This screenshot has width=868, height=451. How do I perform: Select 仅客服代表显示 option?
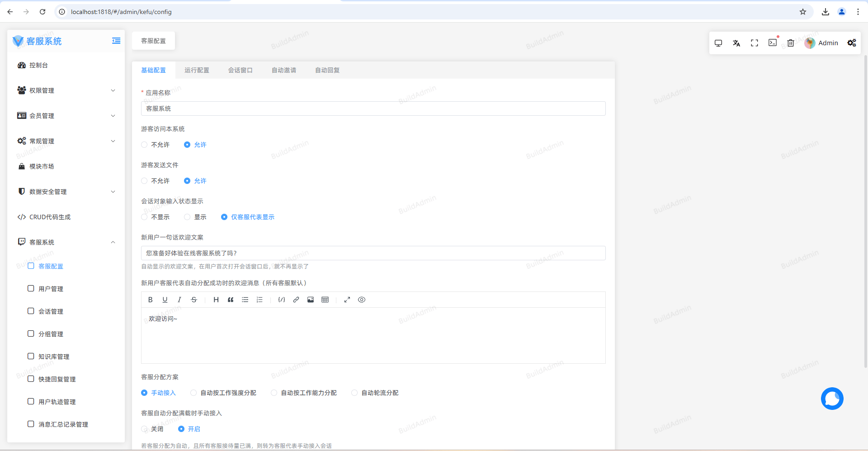248,217
